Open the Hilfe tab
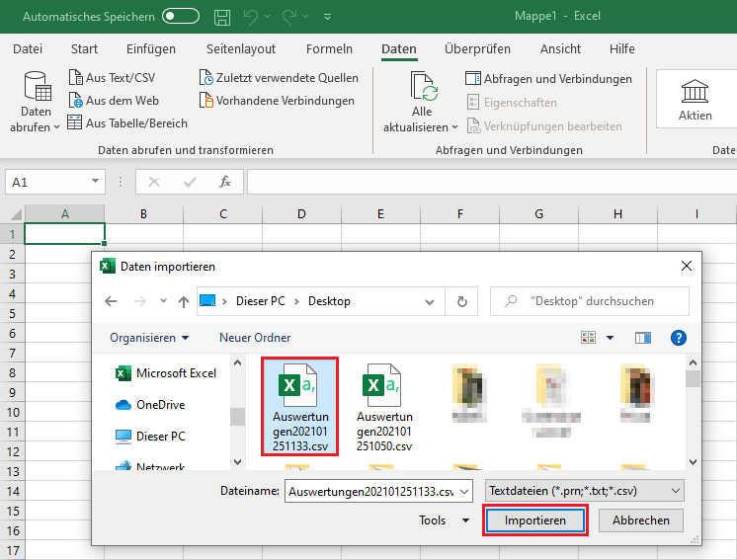Viewport: 737px width, 560px height. (621, 48)
